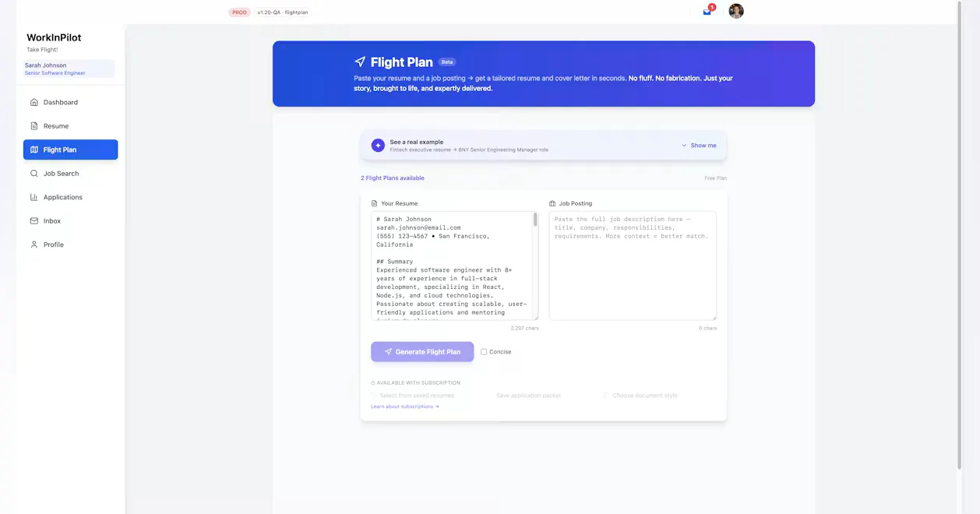Screen dimensions: 980x514
Task: Click the Take Flight! tagline
Action: [x=42, y=50]
